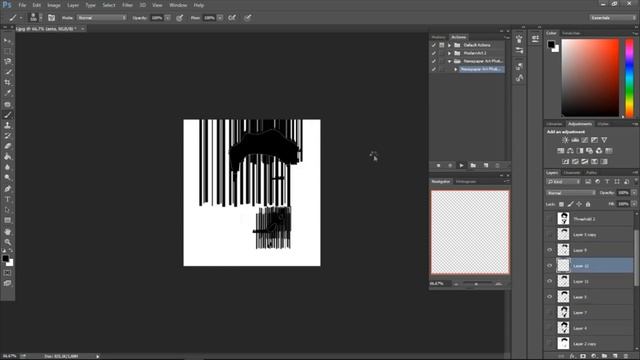Screen dimensions: 640x360
Task: Expand the Default Actions folder
Action: (449, 45)
